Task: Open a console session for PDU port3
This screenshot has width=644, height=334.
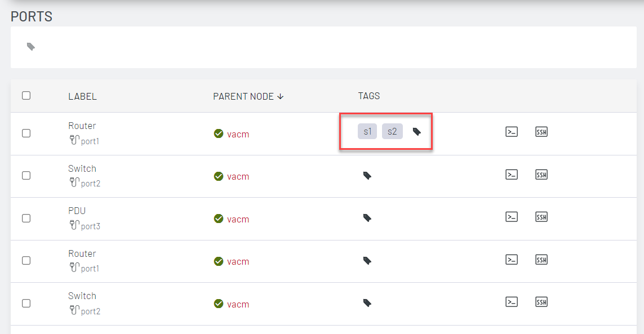Action: [x=512, y=217]
